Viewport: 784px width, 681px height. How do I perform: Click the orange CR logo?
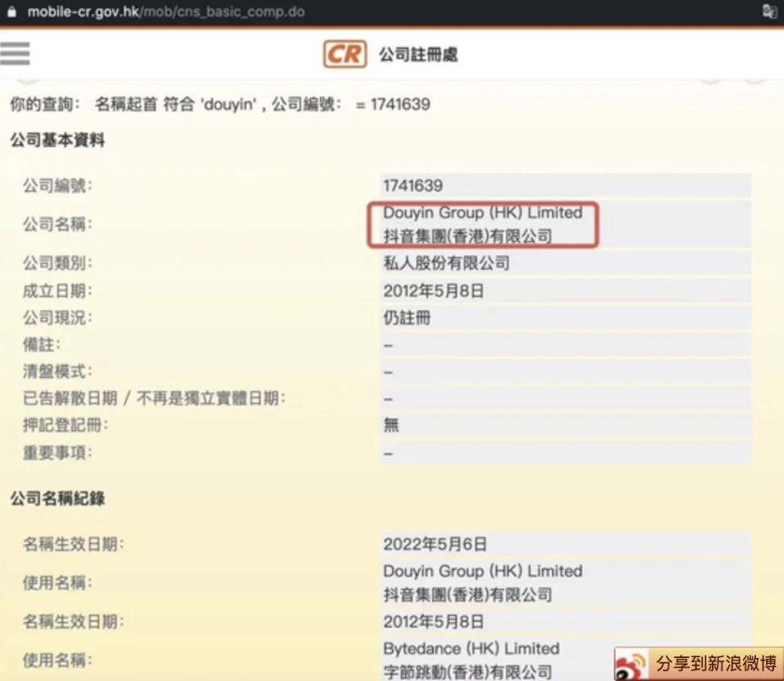[x=344, y=54]
